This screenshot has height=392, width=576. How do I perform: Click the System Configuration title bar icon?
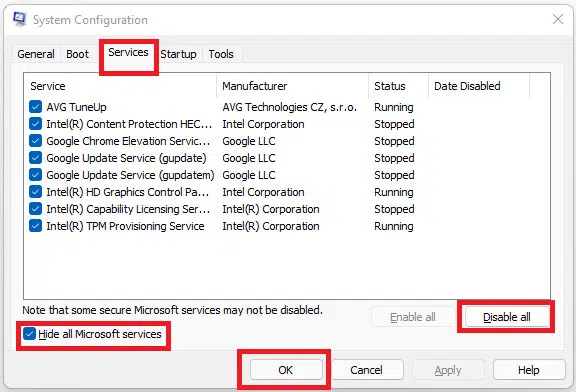click(x=20, y=19)
